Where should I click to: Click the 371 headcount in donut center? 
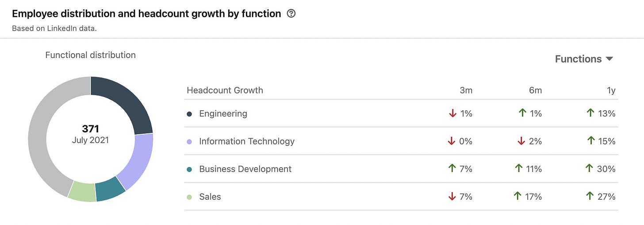point(91,129)
